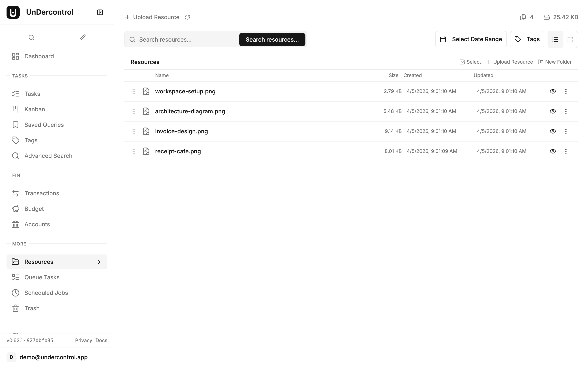Open the new note pencil icon
Image resolution: width=588 pixels, height=367 pixels.
pos(82,37)
